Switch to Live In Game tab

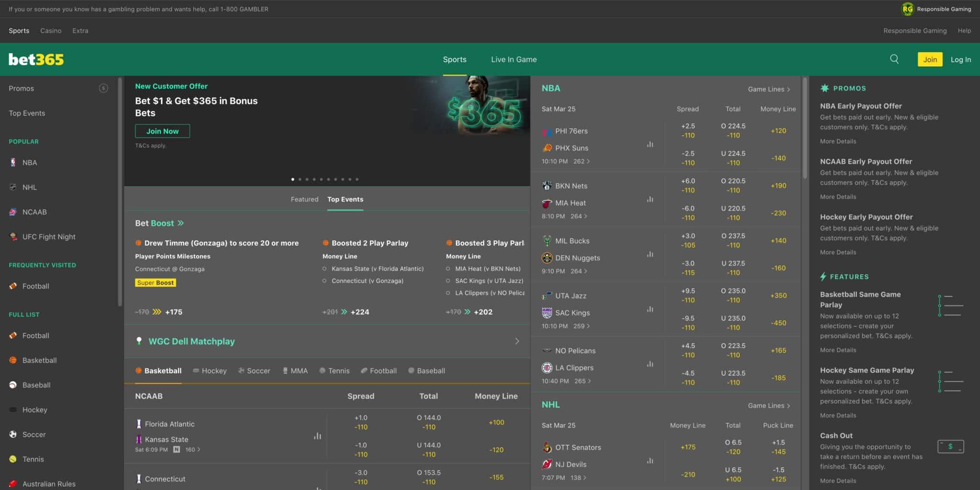(513, 59)
